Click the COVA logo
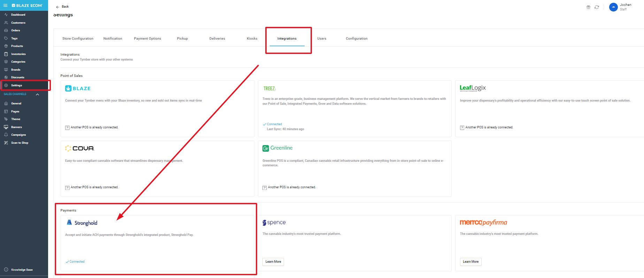 tap(79, 148)
